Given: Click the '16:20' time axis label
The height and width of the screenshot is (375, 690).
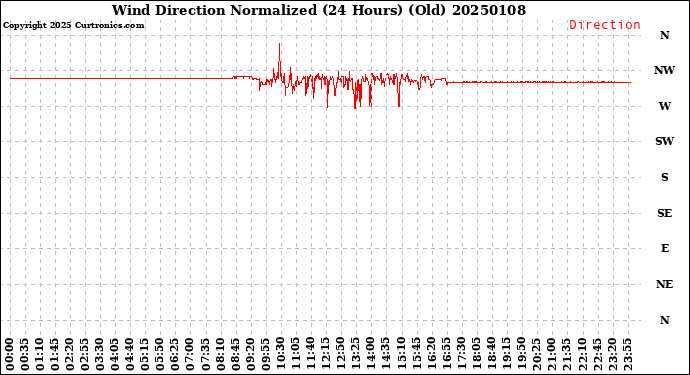Looking at the screenshot, I should click(431, 355).
